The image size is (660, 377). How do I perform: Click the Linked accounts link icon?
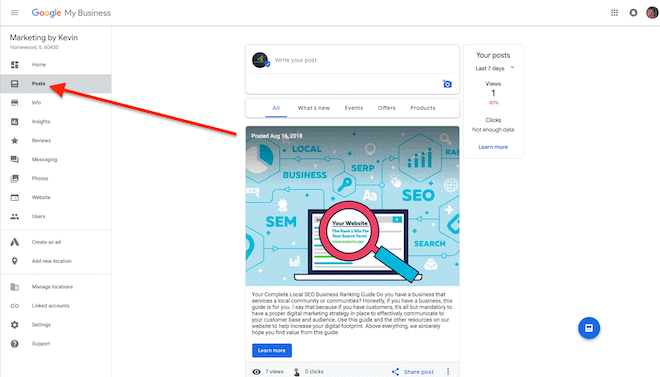click(14, 306)
